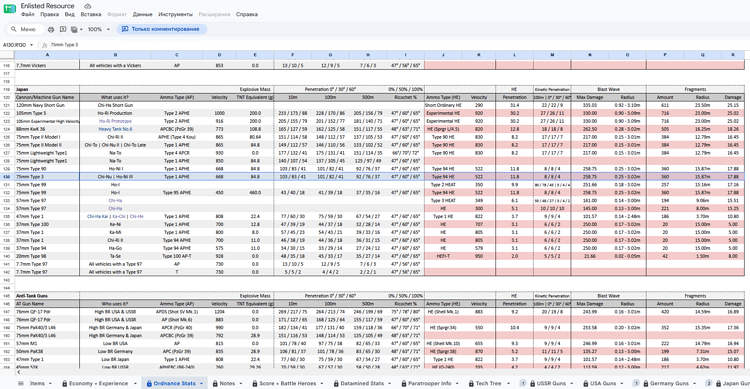The width and height of the screenshot is (750, 389).
Task: Click the comment badge on USSR Guns tab
Action: (523, 383)
